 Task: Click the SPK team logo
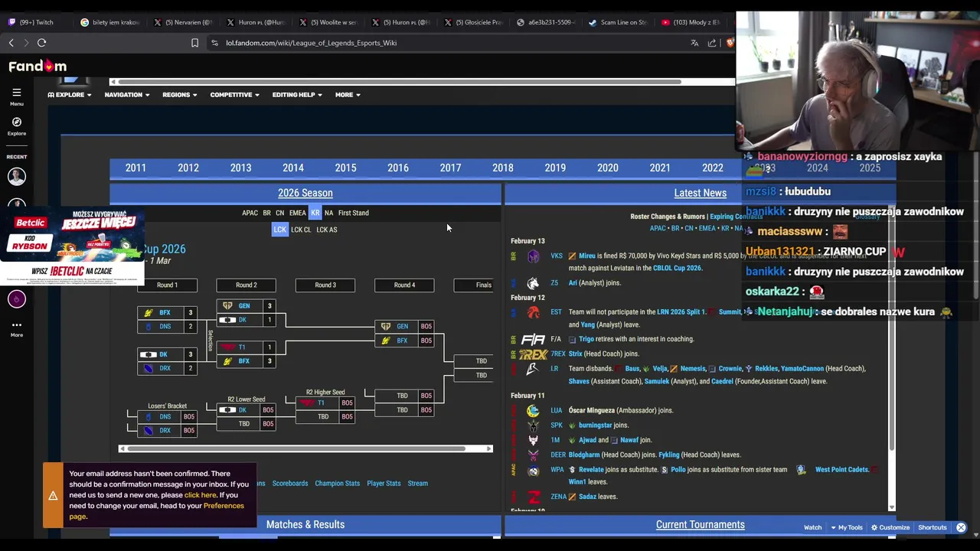coord(533,425)
